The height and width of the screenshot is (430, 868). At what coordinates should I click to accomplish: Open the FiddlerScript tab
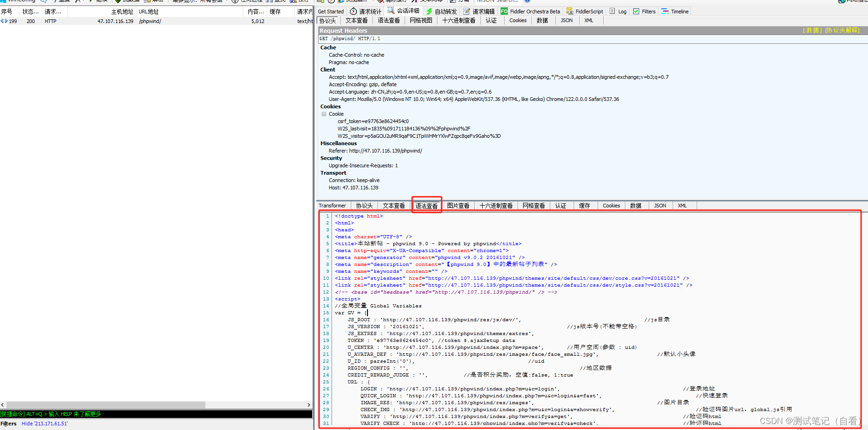tap(584, 11)
